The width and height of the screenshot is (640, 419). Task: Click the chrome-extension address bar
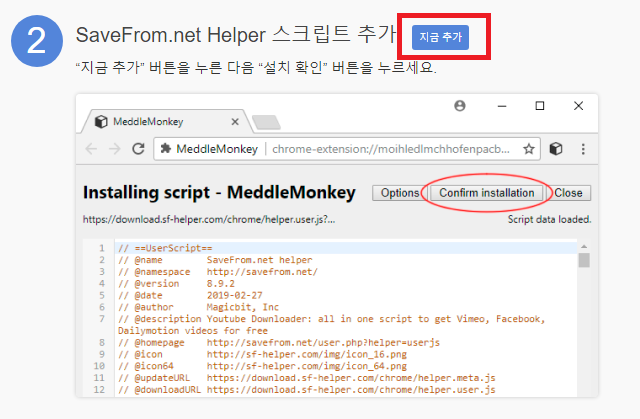347,149
